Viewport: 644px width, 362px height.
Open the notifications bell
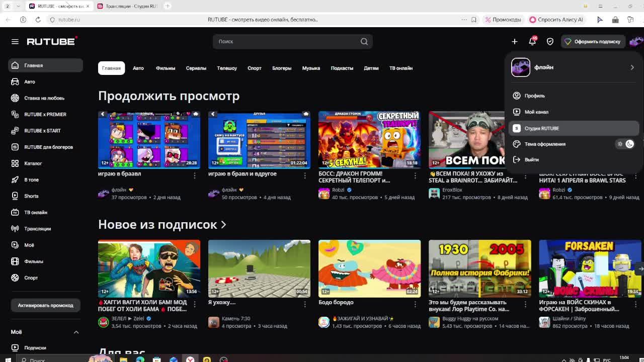click(x=532, y=41)
